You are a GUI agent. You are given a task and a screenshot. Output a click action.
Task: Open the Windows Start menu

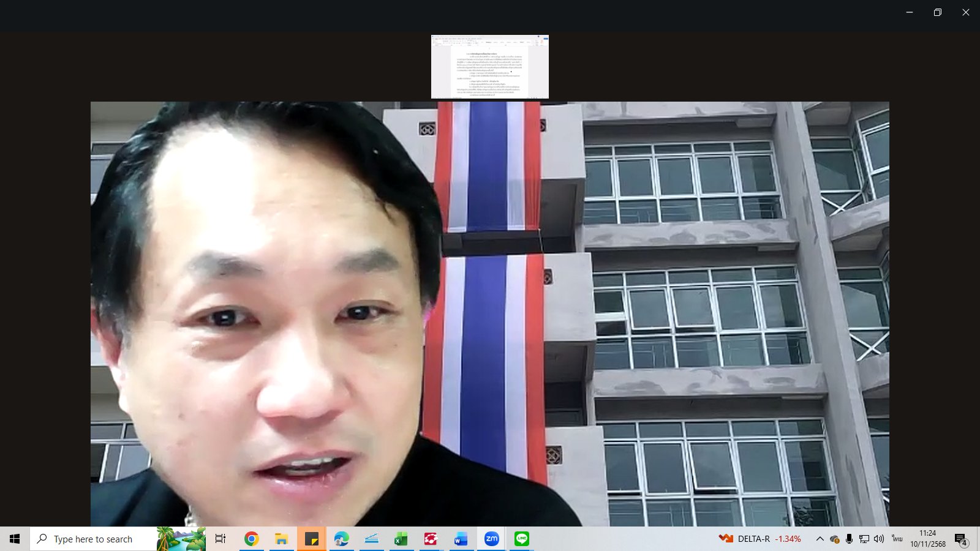15,539
